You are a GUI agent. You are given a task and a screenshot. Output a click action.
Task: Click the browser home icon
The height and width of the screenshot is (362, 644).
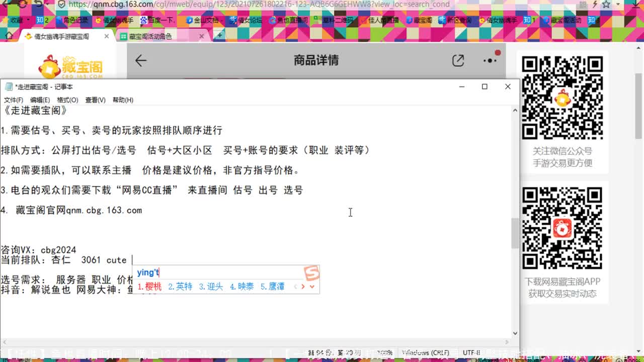9,36
